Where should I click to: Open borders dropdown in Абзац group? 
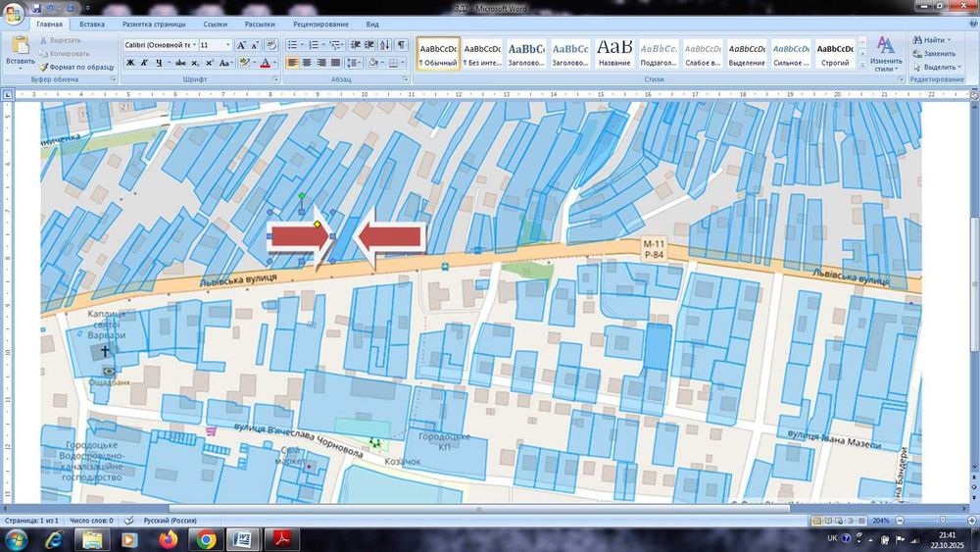tap(401, 63)
